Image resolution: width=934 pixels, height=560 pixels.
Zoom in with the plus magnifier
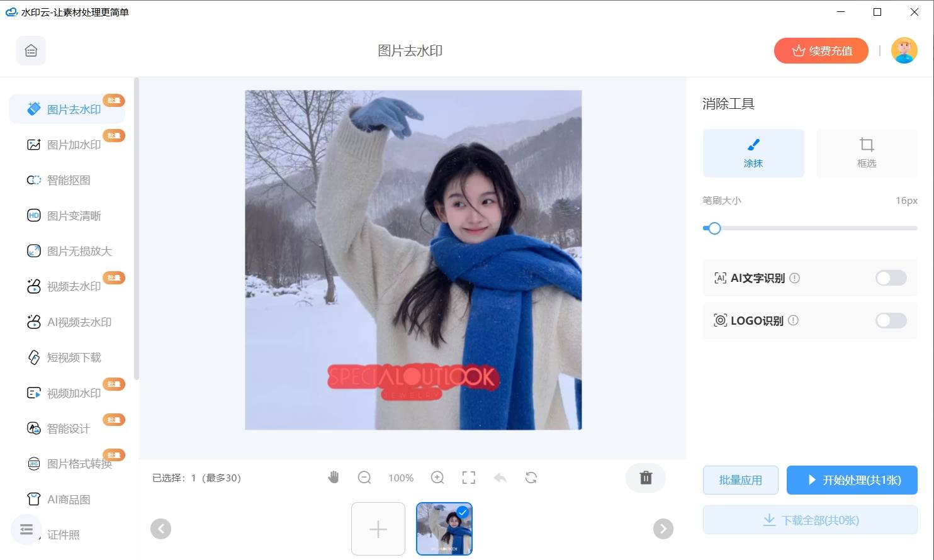click(x=437, y=478)
